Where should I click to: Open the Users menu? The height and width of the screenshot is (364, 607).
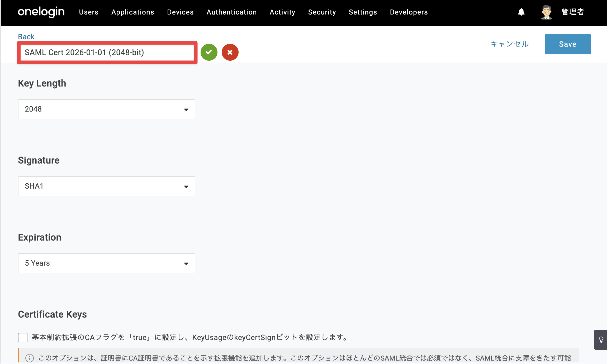pyautogui.click(x=89, y=12)
